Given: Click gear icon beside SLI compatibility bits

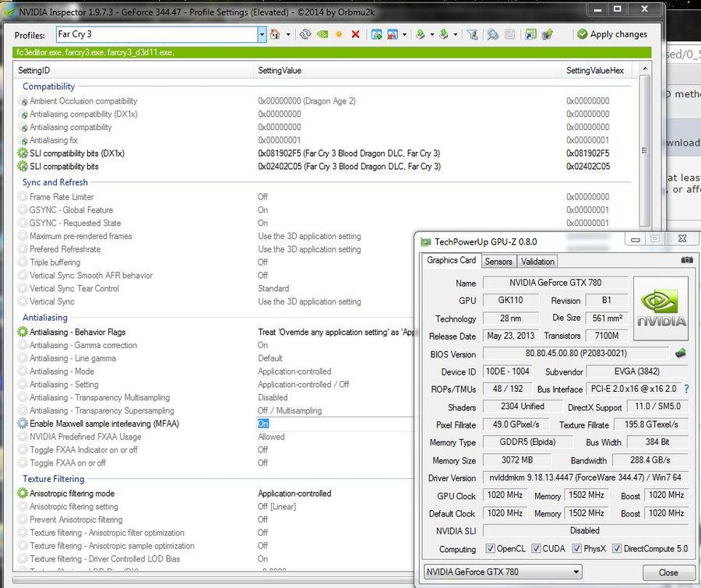Looking at the screenshot, I should click(23, 167).
